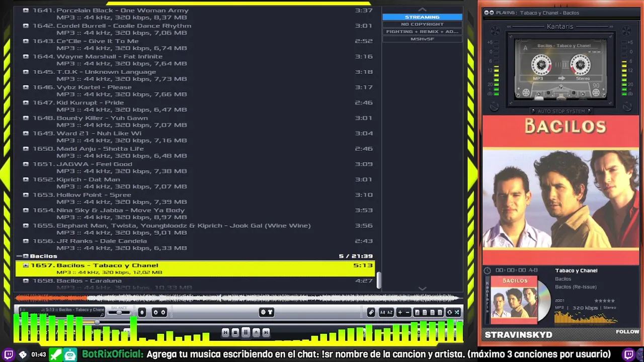Add files with the plus button

[x=400, y=312]
